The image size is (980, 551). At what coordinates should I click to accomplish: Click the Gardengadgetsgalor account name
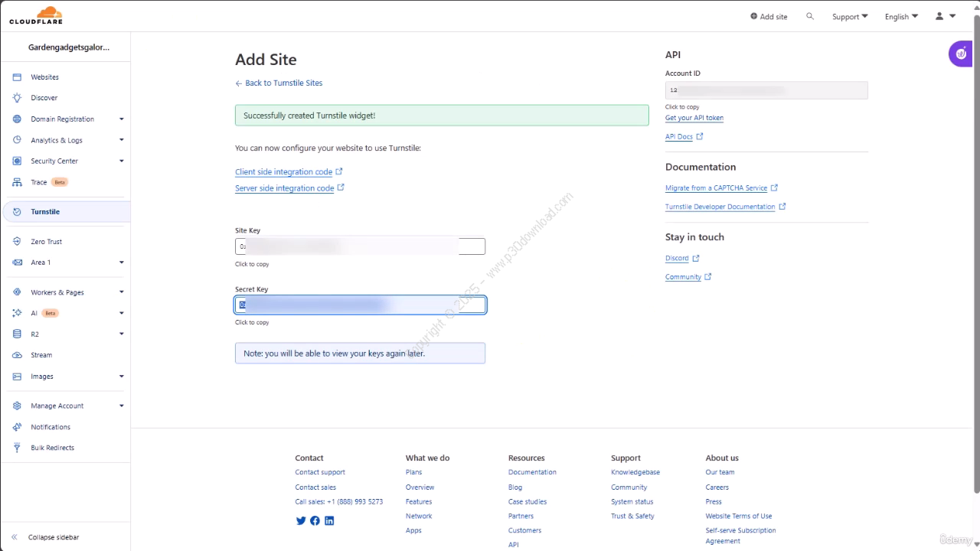69,47
